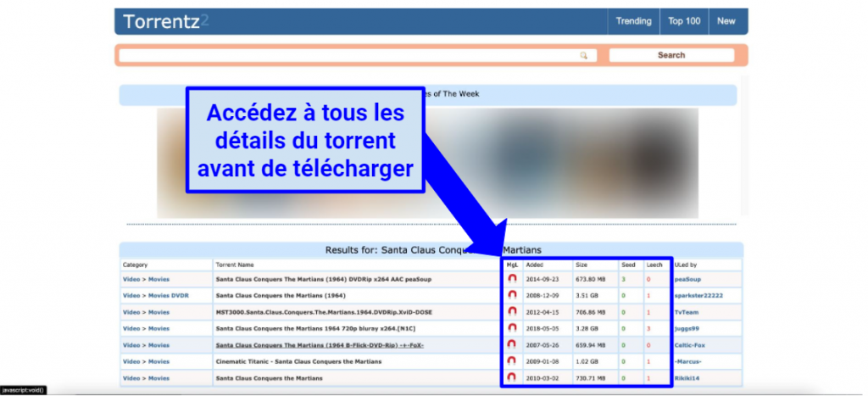Click 'Video' category link in the MST3000 row
Image resolution: width=868 pixels, height=396 pixels.
pos(131,312)
